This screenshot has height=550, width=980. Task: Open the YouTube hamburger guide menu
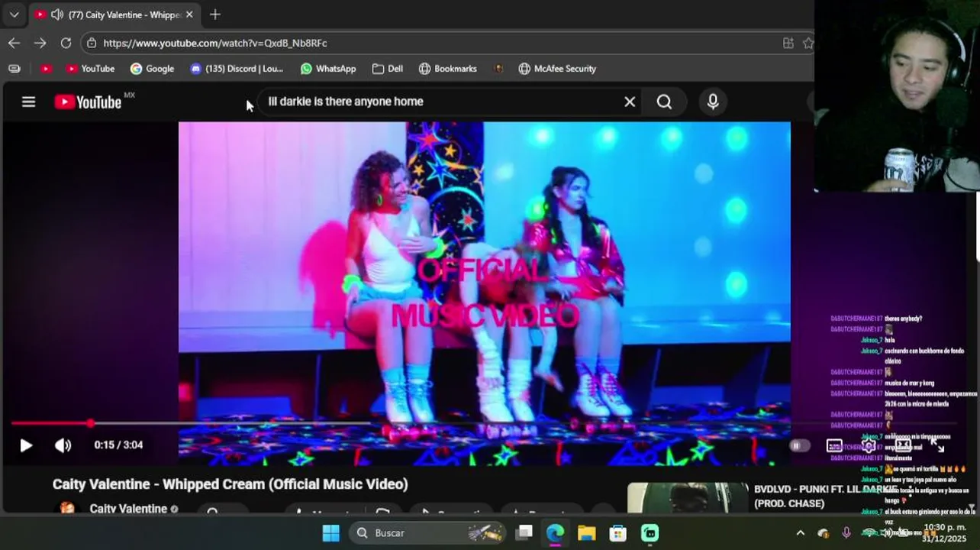coord(28,102)
